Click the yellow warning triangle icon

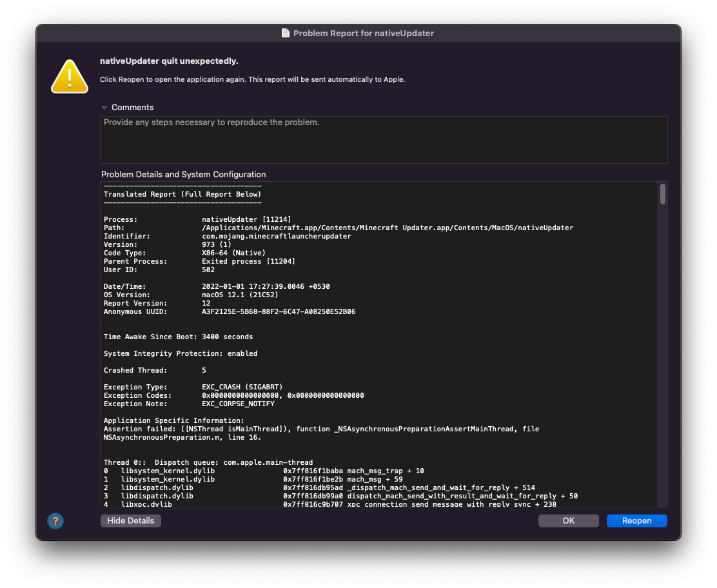(70, 76)
